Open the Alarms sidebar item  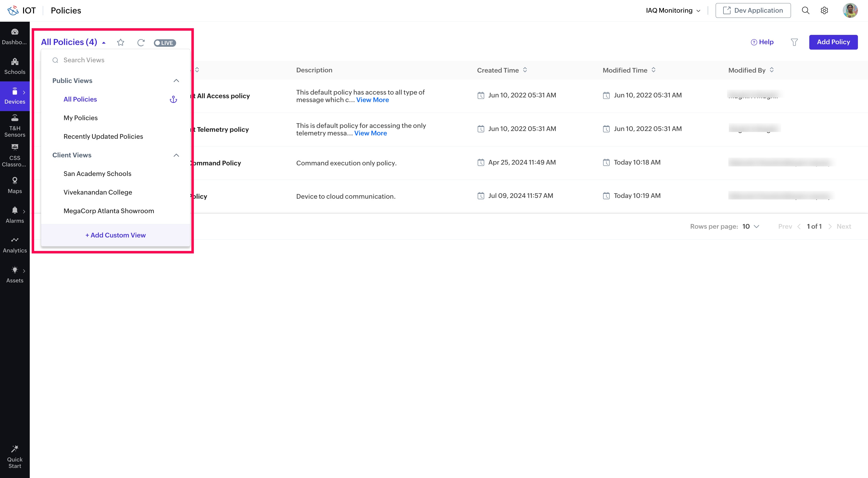(15, 215)
